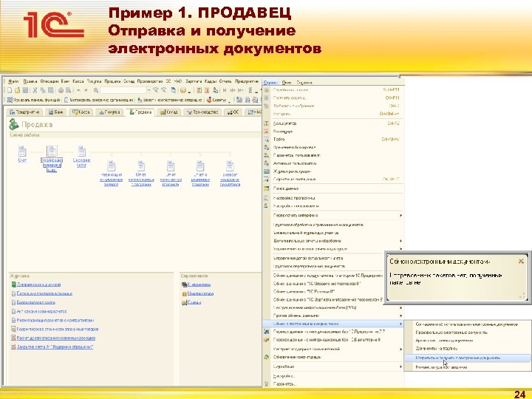Screen dimensions: 532x399
Task: Open the toolbar search field dropdown arrow
Action: click(x=149, y=90)
